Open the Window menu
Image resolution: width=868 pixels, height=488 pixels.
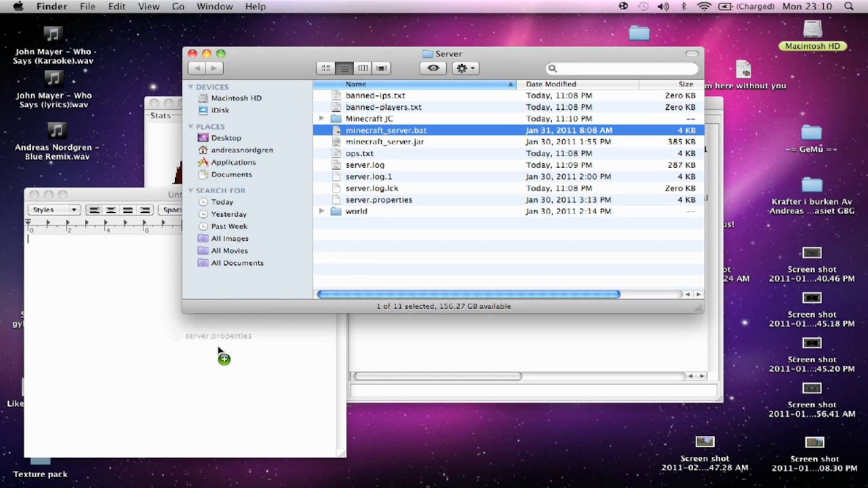click(x=214, y=6)
